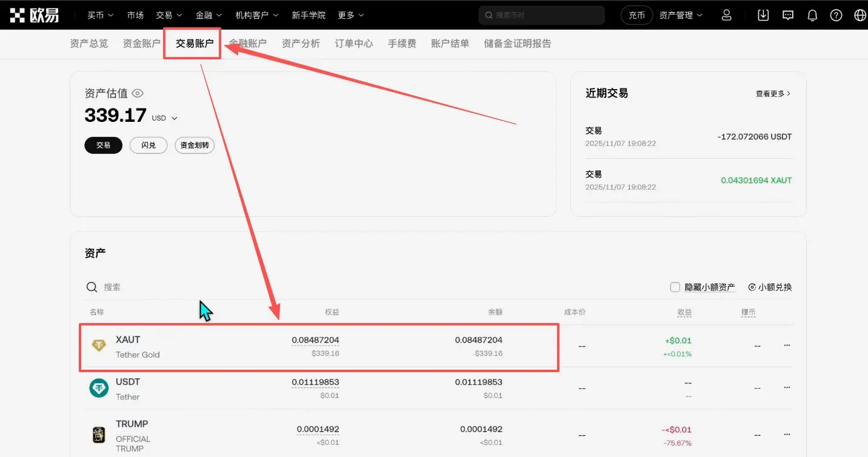Open the user profile icon
868x457 pixels.
pyautogui.click(x=726, y=15)
